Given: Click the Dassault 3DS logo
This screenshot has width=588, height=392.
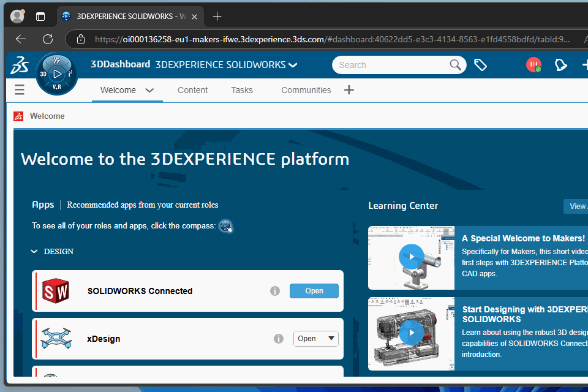Looking at the screenshot, I should pyautogui.click(x=20, y=66).
